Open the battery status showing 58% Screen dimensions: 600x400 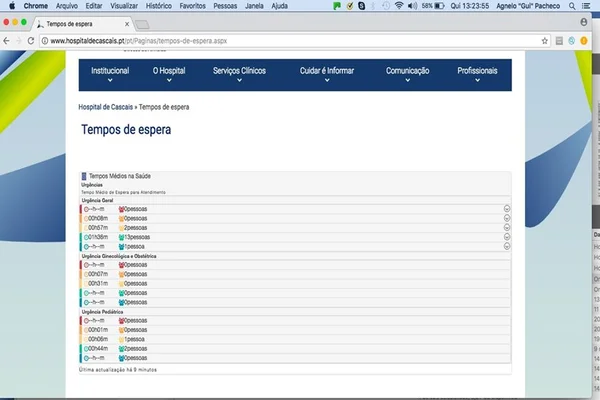[x=433, y=6]
